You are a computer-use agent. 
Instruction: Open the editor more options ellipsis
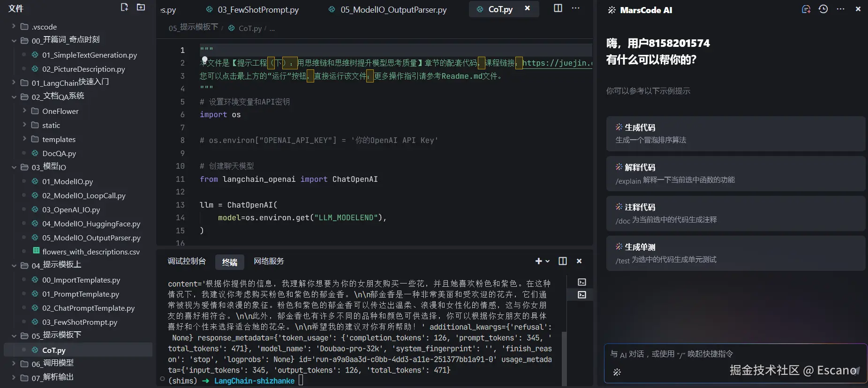point(576,8)
